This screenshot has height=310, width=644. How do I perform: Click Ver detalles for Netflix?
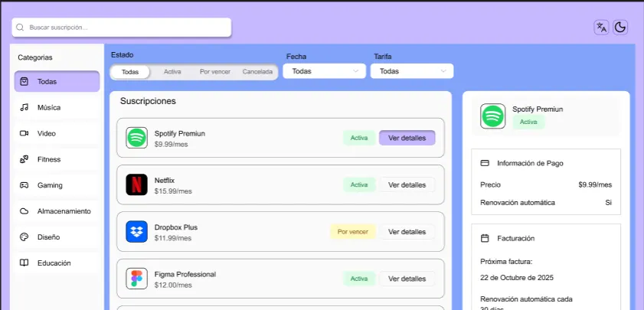(x=407, y=184)
